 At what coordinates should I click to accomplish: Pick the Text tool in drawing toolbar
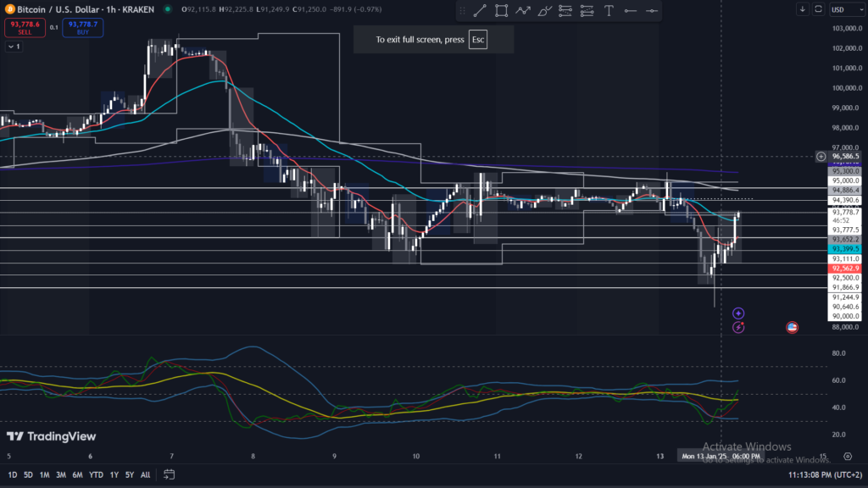click(x=609, y=10)
